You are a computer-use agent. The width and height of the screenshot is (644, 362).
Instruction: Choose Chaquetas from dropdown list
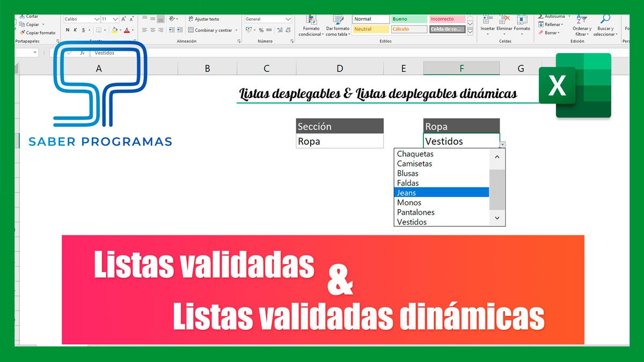coord(442,154)
